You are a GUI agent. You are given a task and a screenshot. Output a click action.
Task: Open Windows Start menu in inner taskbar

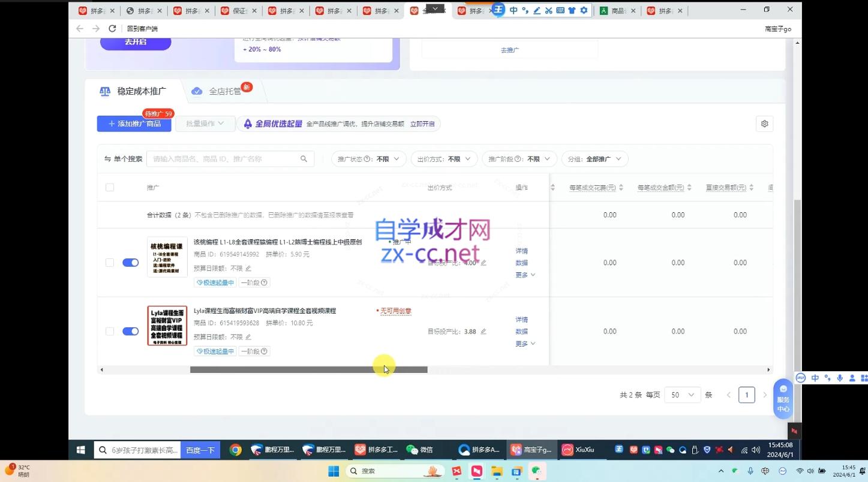pos(81,450)
